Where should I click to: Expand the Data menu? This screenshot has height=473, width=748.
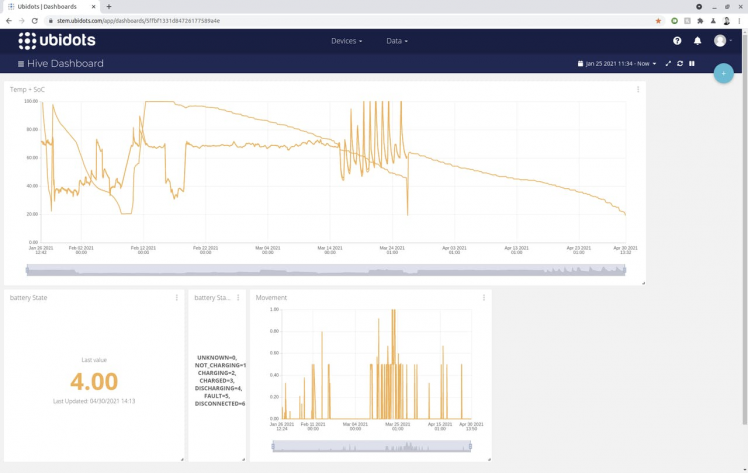point(397,41)
